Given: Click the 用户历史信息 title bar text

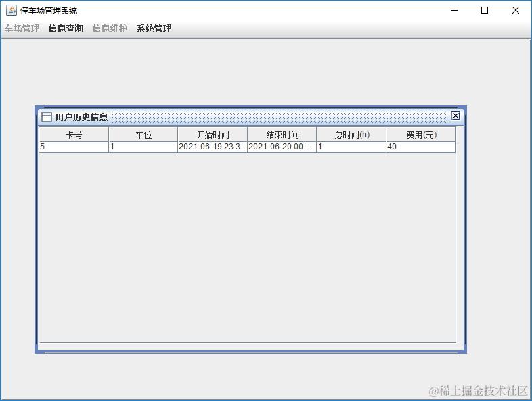Looking at the screenshot, I should (81, 117).
